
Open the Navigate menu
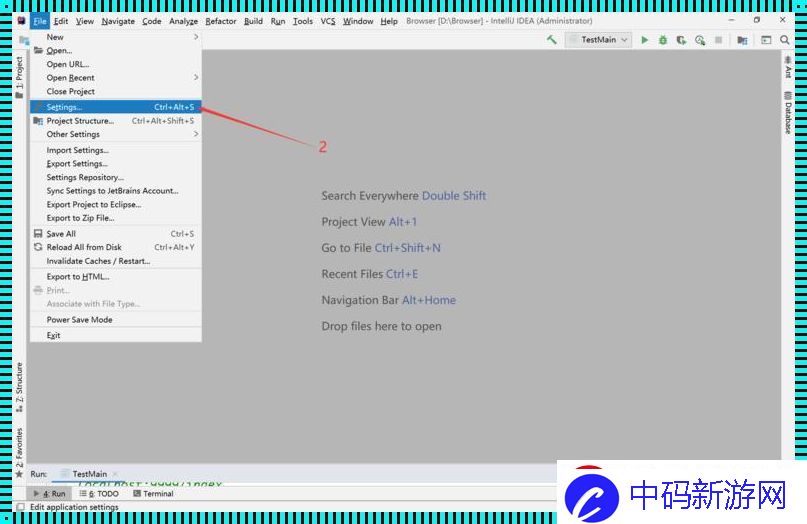[118, 21]
